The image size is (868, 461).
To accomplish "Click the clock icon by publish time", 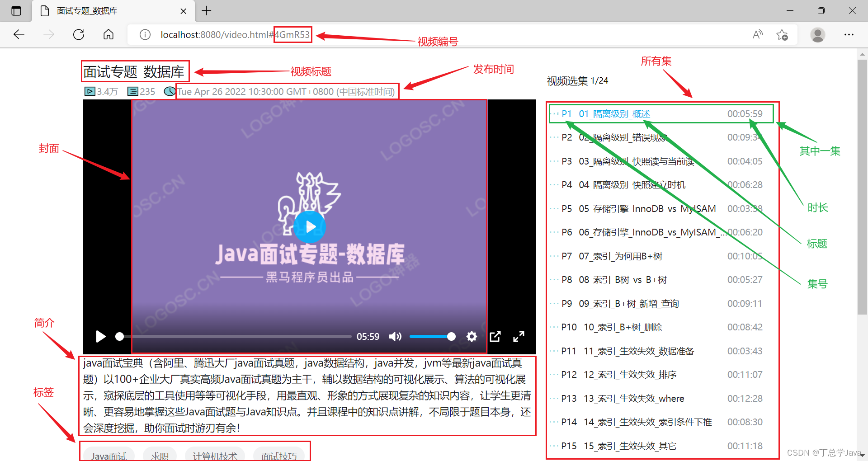I will [170, 91].
